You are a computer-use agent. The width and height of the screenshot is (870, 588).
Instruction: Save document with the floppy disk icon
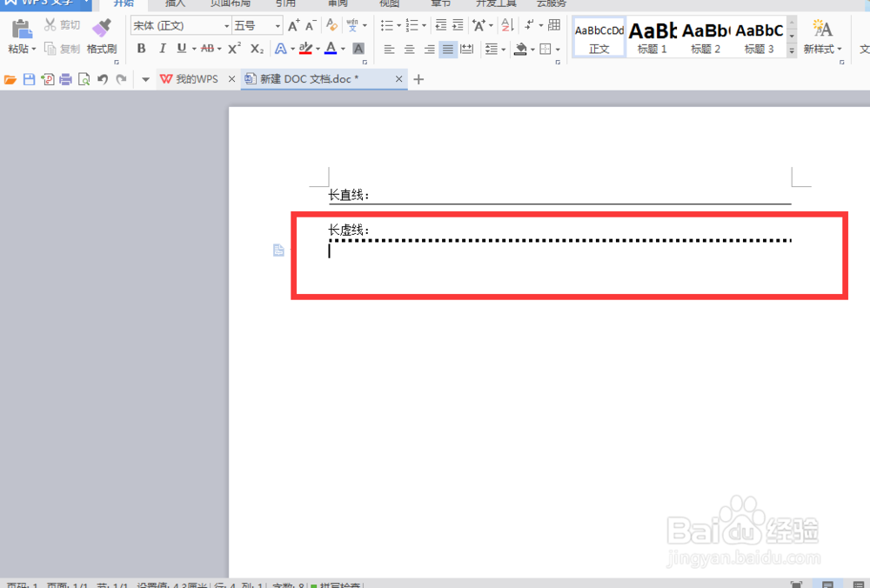click(30, 79)
